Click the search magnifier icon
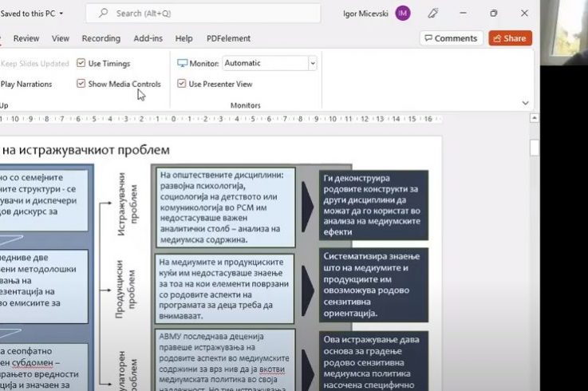588x391 pixels. point(103,14)
